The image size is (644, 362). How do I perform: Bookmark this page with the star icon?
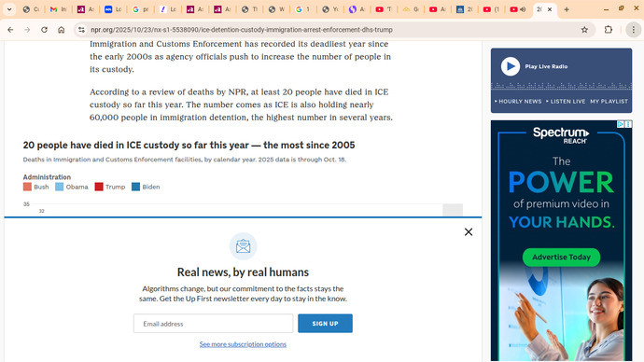click(584, 30)
